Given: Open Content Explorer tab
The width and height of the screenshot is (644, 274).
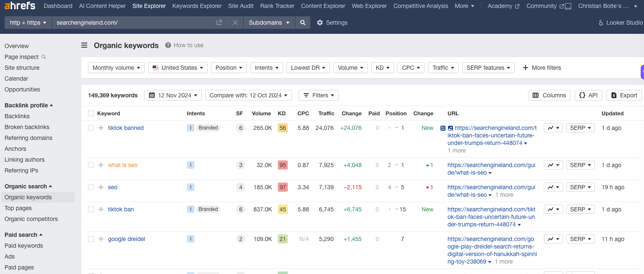Looking at the screenshot, I should 323,6.
